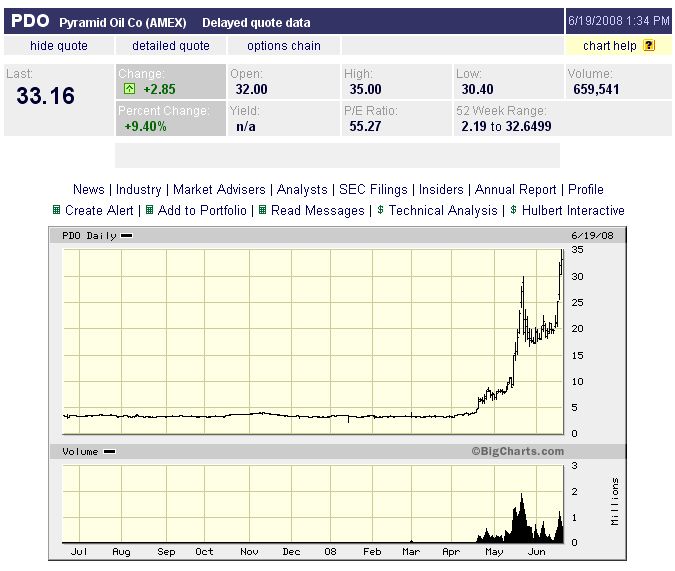This screenshot has height=571, width=675.
Task: Click the Jul label on chart axis
Action: 79,552
